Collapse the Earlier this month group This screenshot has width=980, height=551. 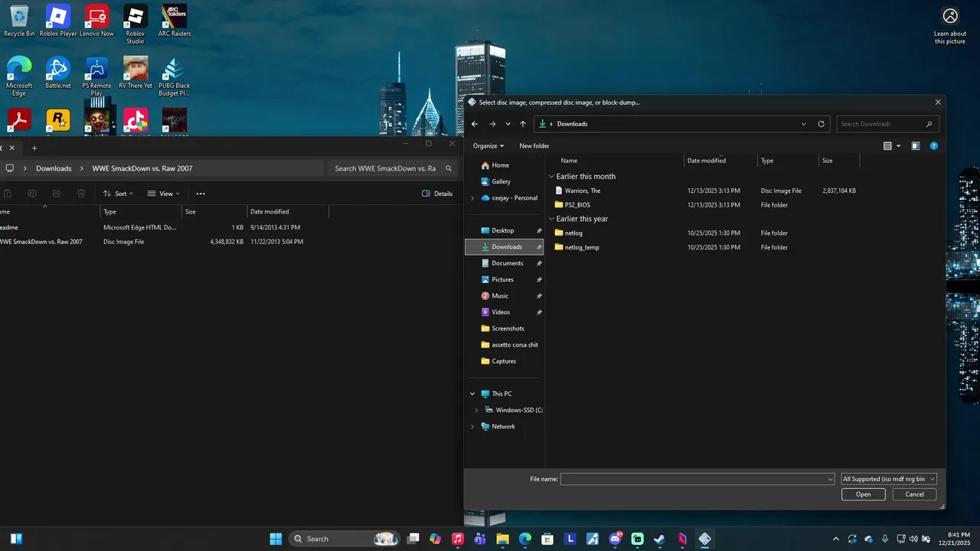point(551,177)
